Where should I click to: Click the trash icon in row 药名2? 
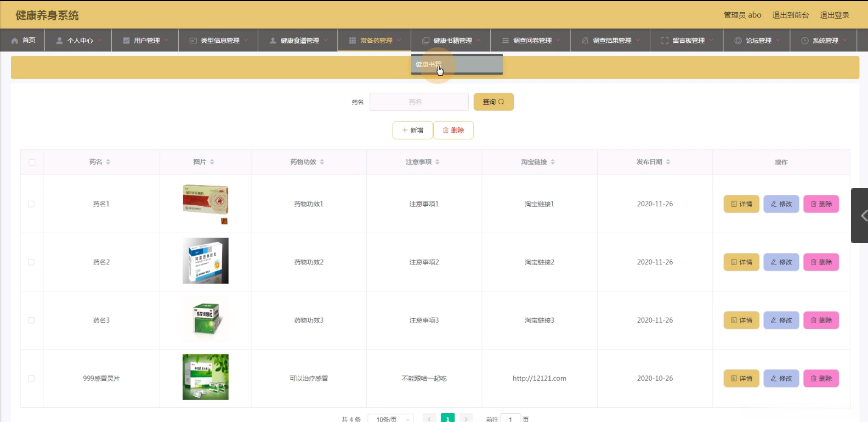pos(814,262)
